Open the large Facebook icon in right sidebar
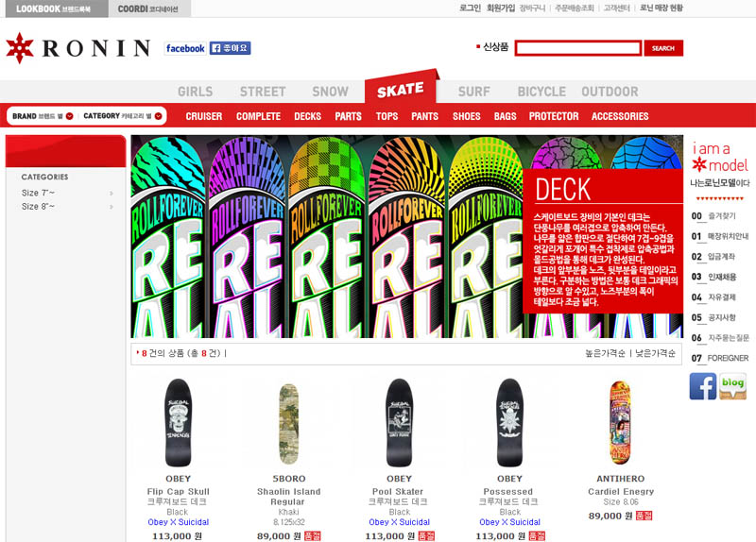The width and height of the screenshot is (756, 542). tap(703, 386)
